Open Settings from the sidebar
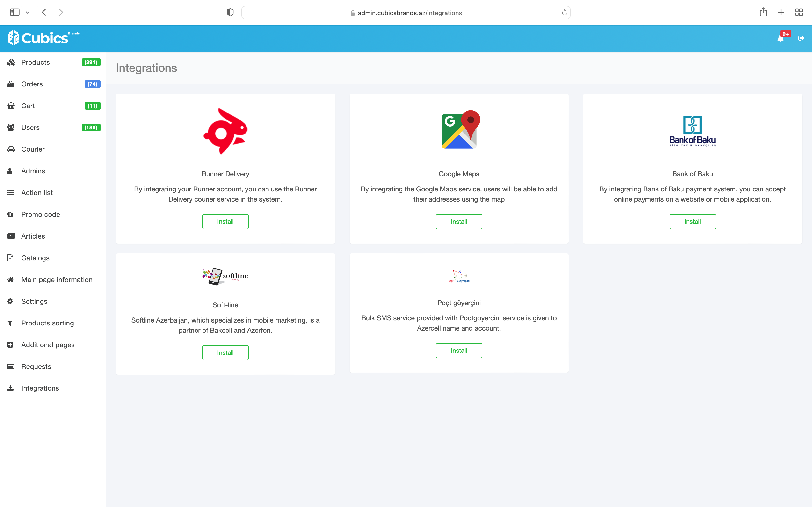This screenshot has width=812, height=507. 34,302
